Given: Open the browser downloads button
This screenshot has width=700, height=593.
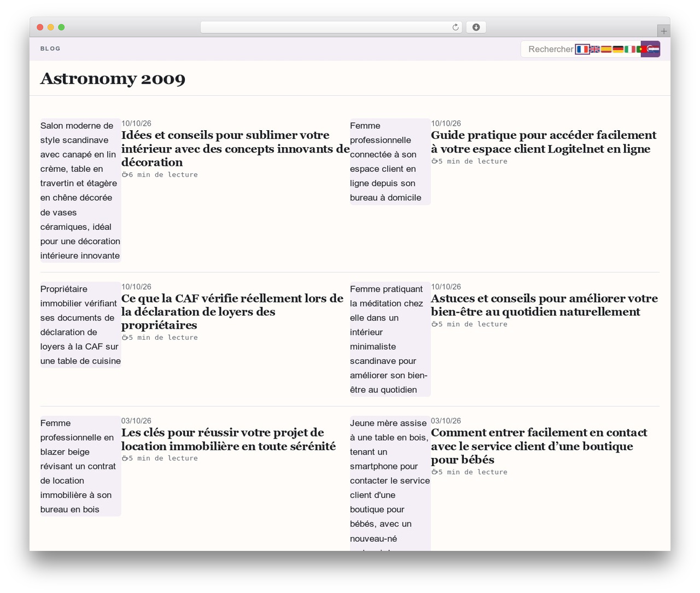Looking at the screenshot, I should (x=476, y=27).
